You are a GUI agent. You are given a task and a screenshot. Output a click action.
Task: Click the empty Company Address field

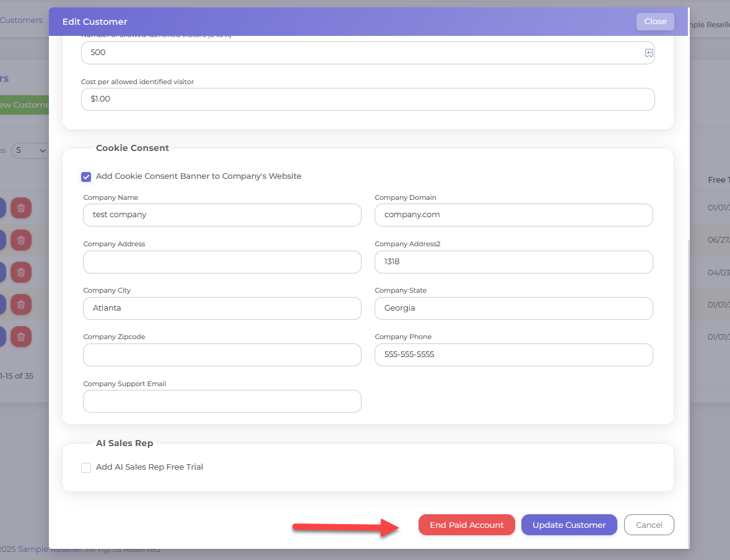222,262
